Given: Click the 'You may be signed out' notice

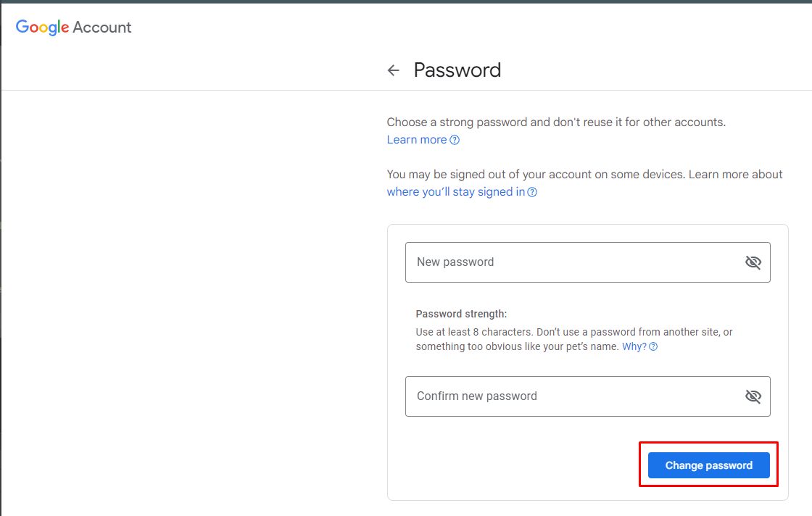Looking at the screenshot, I should 536,175.
